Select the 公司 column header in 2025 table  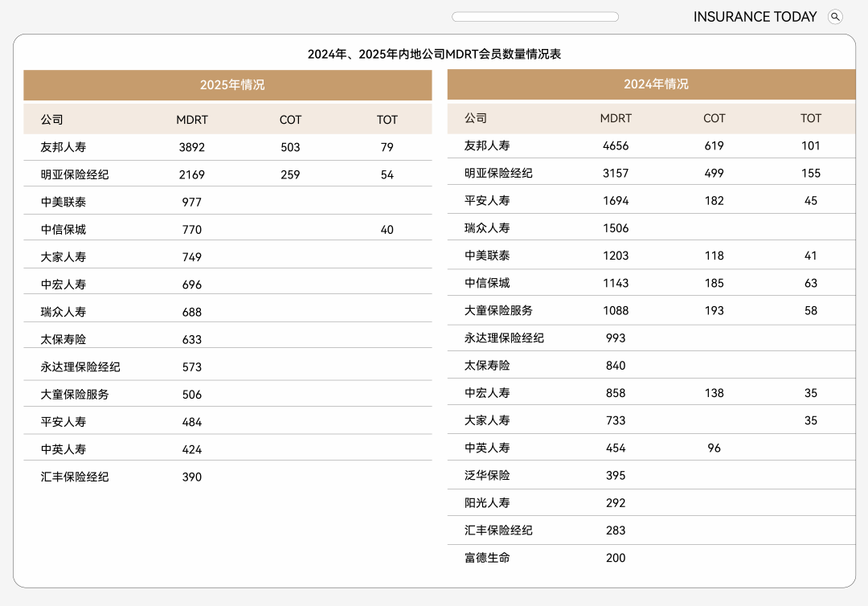51,120
